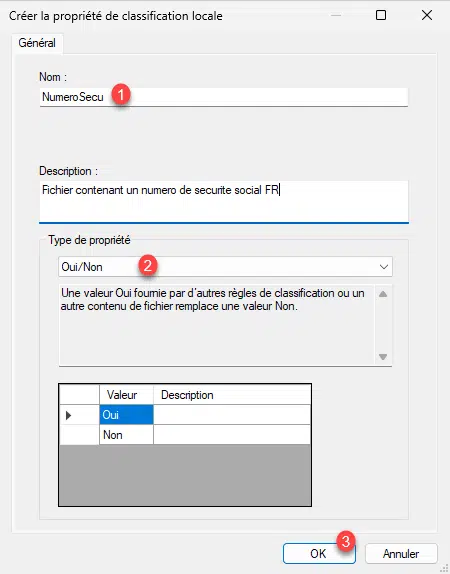Click the Nom field containing NumeroSecu
This screenshot has height=574, width=450.
click(224, 97)
